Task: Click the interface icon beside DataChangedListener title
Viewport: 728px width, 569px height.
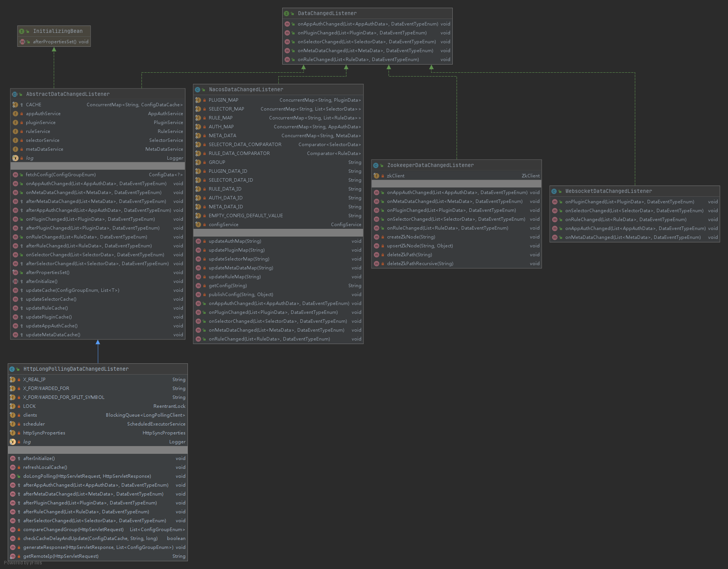Action: 286,14
